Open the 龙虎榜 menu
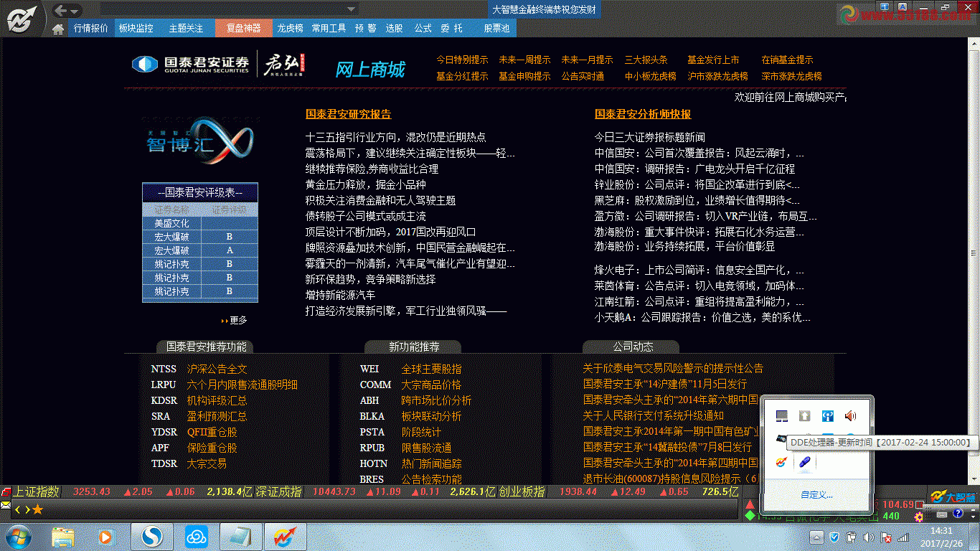Image resolution: width=980 pixels, height=551 pixels. [290, 28]
